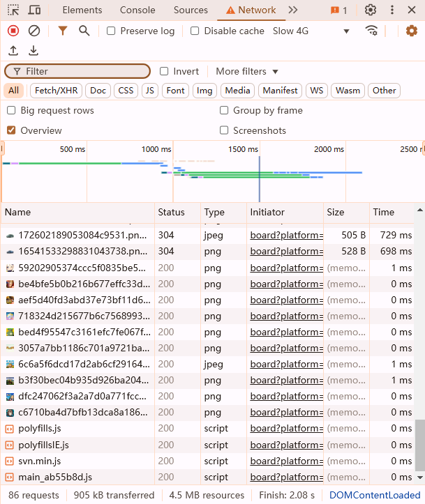425x504 pixels.
Task: Select the svn.min.js request
Action: tap(207, 461)
